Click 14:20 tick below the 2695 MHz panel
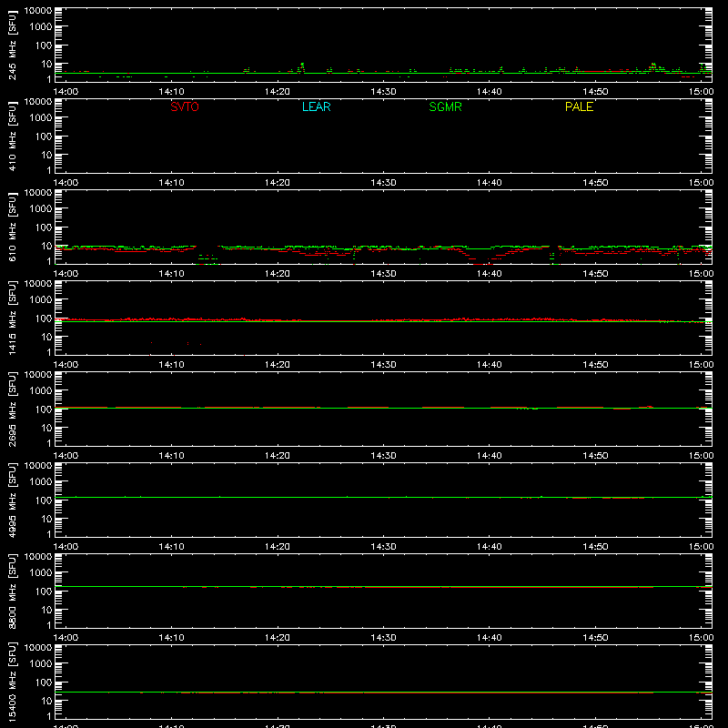 pos(278,456)
